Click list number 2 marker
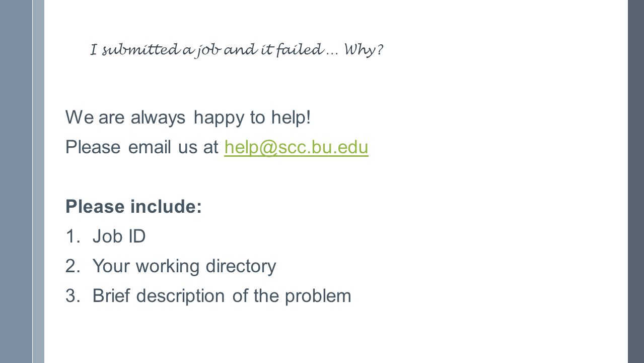Image resolution: width=644 pixels, height=363 pixels. [x=72, y=266]
